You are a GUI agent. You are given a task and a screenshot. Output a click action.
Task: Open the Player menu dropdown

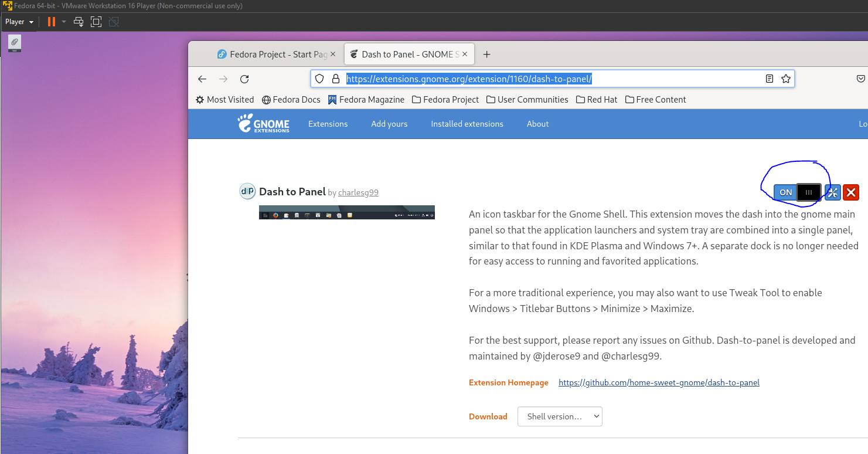click(x=19, y=22)
